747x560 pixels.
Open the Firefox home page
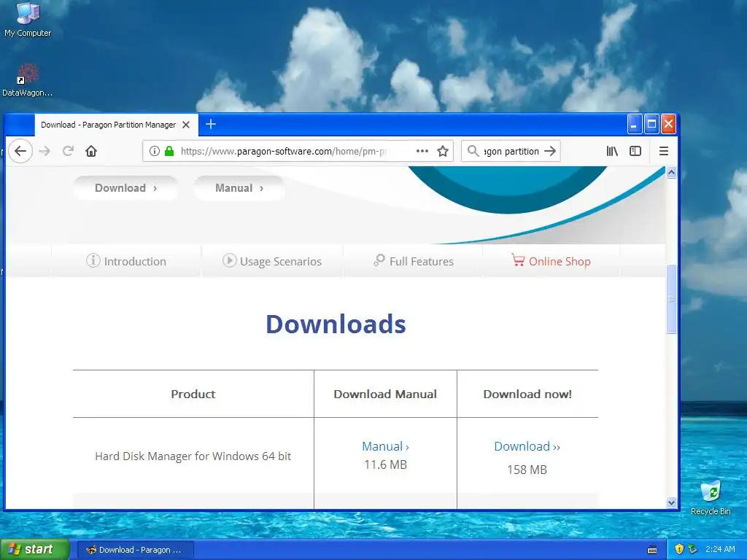(x=91, y=151)
